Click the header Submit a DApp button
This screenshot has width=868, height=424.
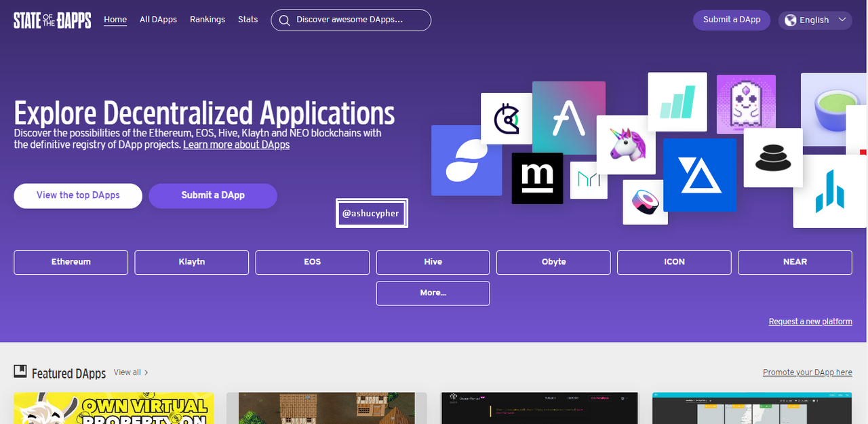point(732,20)
